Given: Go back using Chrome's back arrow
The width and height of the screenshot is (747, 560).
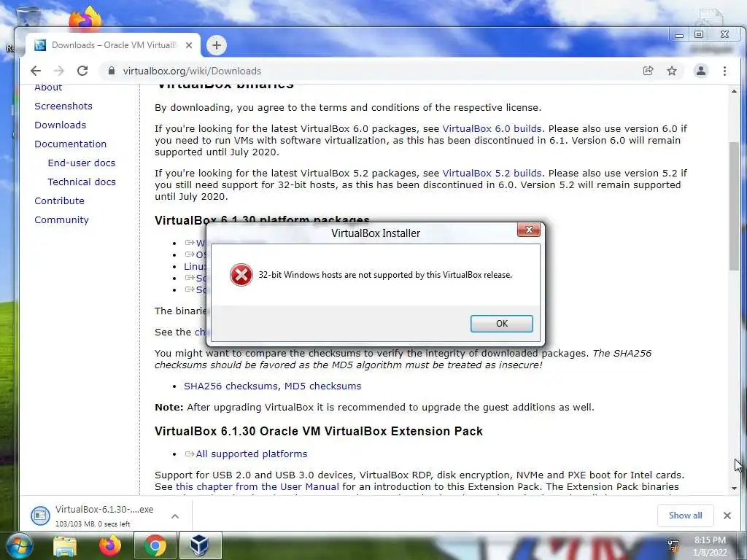Looking at the screenshot, I should pyautogui.click(x=36, y=71).
